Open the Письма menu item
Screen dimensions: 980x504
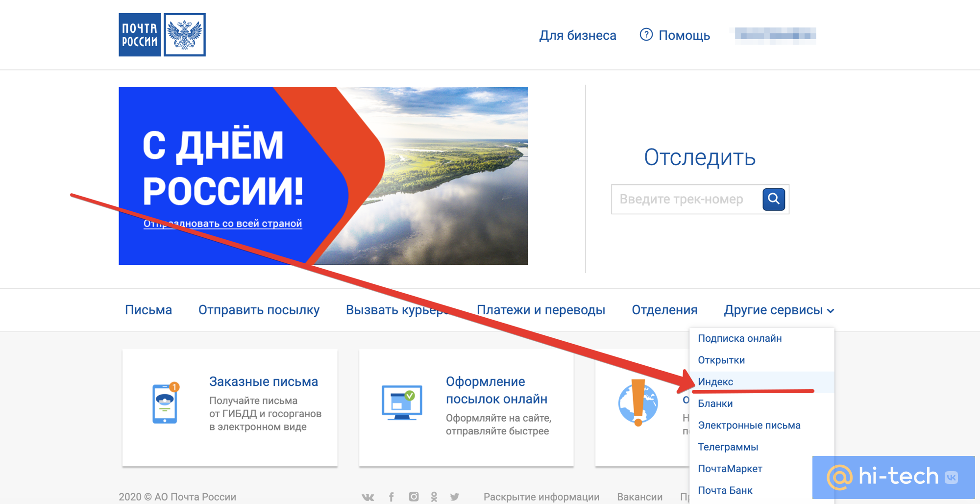click(x=148, y=310)
